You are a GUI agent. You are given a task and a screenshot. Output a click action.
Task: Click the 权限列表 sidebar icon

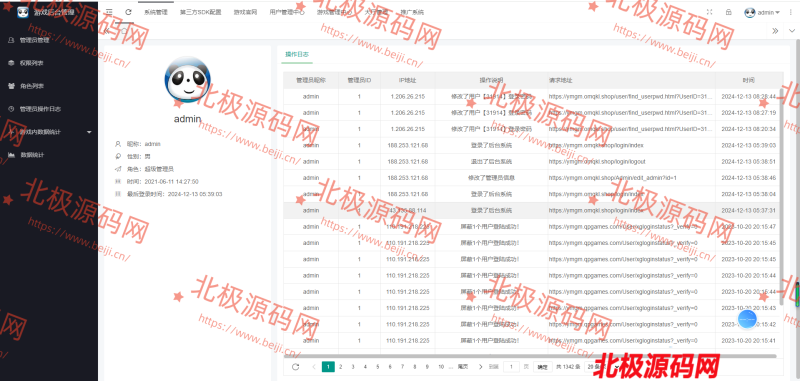click(x=11, y=63)
